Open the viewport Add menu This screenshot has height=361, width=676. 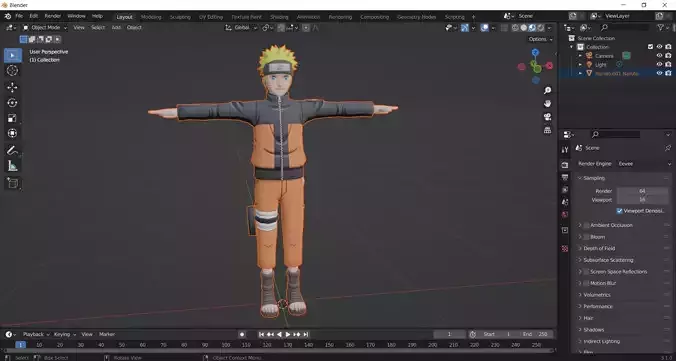[116, 28]
